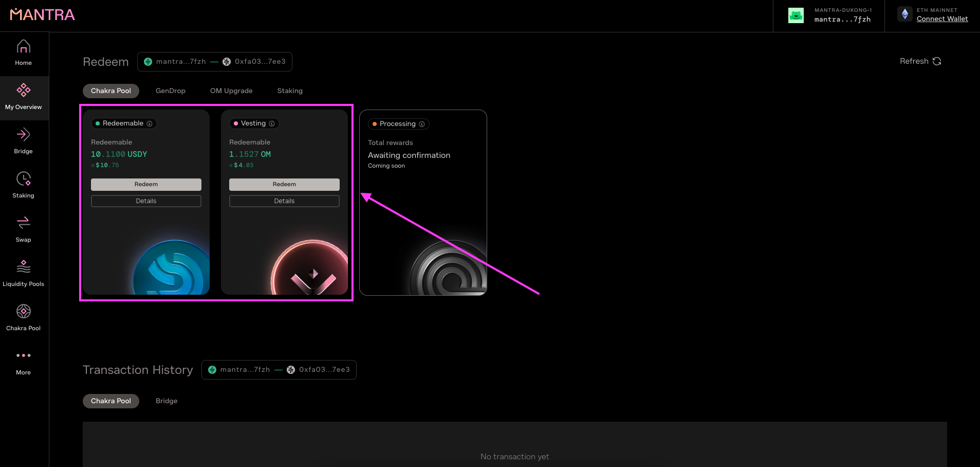Click the Connect Wallet link
The image size is (980, 467).
tap(942, 19)
